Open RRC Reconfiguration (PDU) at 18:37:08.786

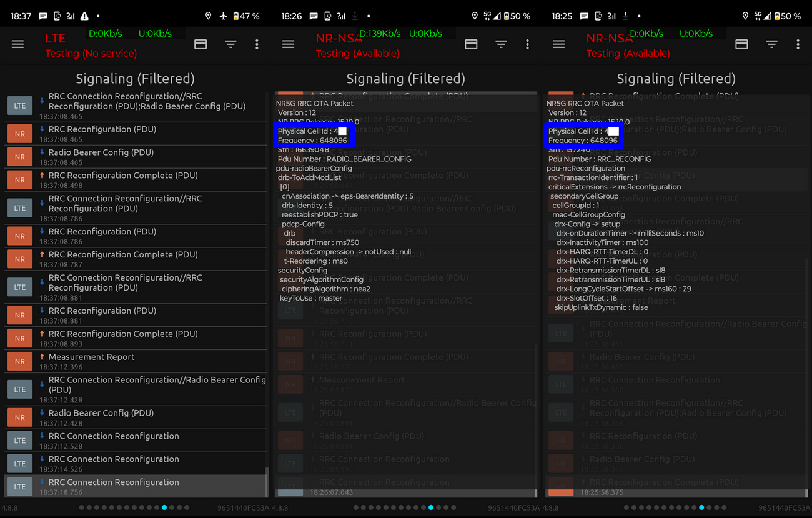coord(136,236)
